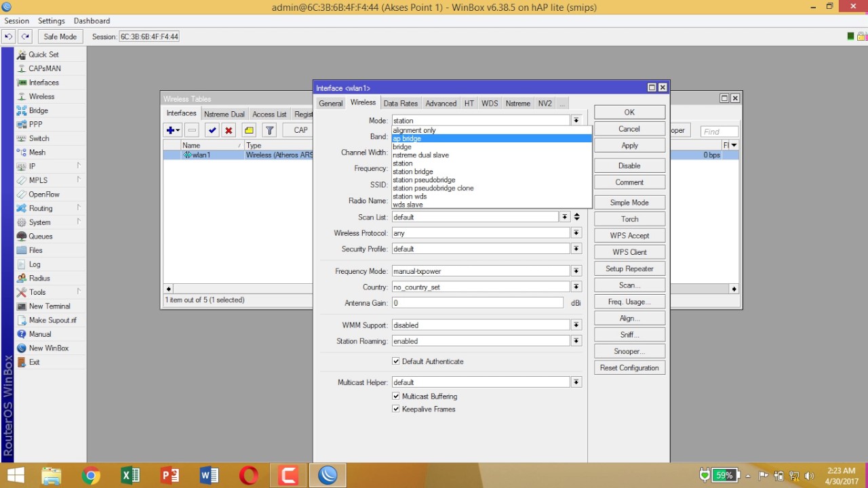The image size is (868, 488).
Task: Click the filter funnel icon
Action: click(x=269, y=130)
